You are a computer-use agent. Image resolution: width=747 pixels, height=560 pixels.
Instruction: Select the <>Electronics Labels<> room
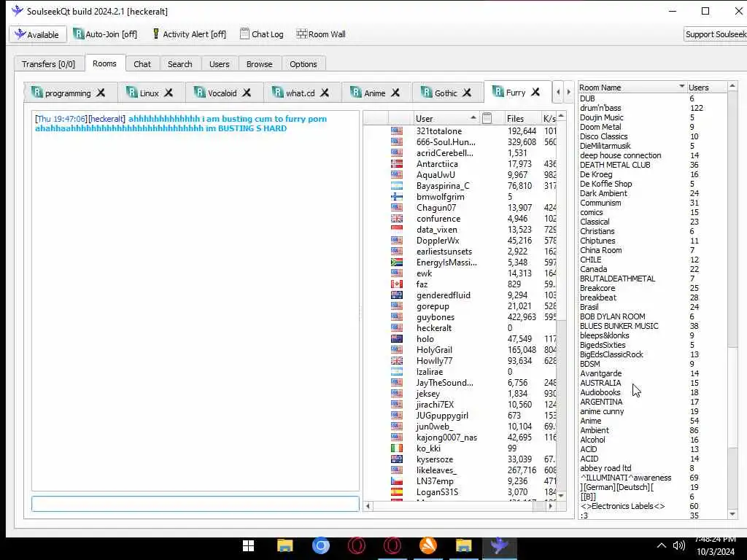pyautogui.click(x=622, y=506)
